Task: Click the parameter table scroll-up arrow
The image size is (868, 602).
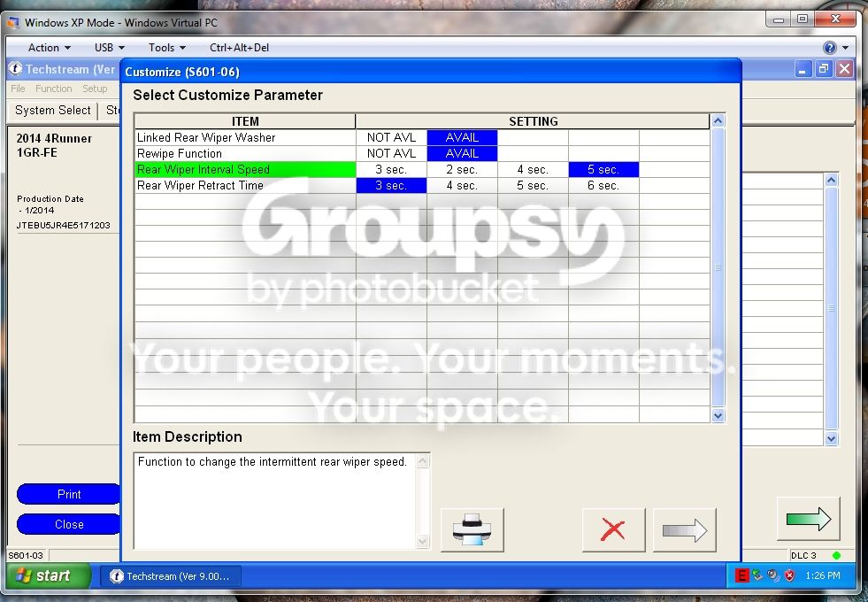Action: click(718, 120)
